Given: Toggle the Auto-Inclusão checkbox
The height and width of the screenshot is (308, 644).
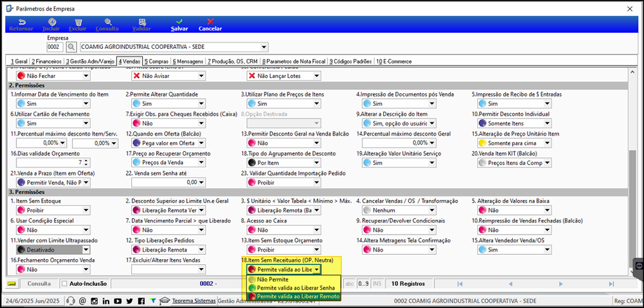Looking at the screenshot, I should pos(64,283).
